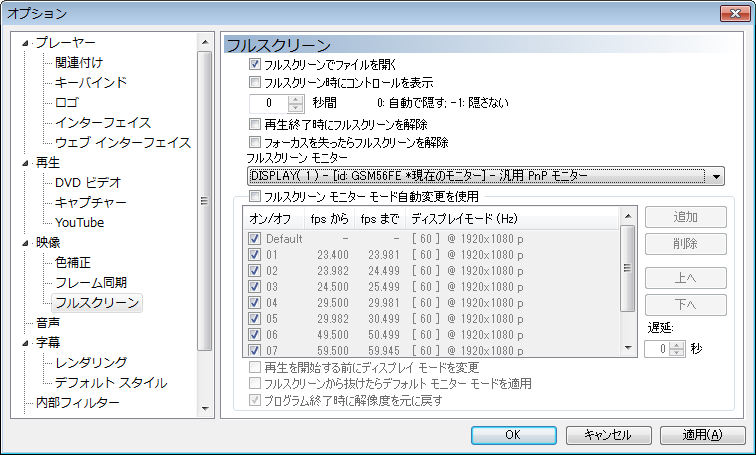Viewport: 756px width, 455px height.
Task: Click tree scrollbar up arrow
Action: coord(205,42)
